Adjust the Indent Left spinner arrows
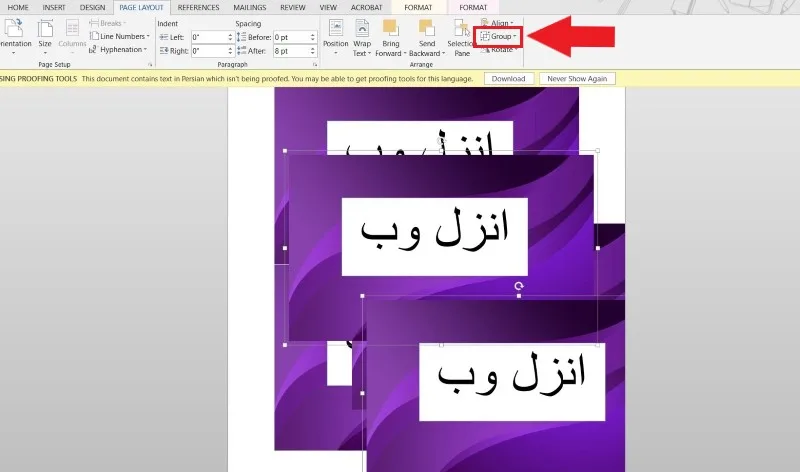The height and width of the screenshot is (472, 800). coord(230,37)
